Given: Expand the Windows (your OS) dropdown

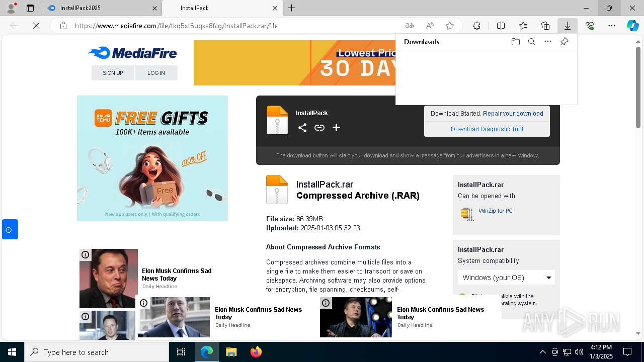Looking at the screenshot, I should tap(506, 278).
